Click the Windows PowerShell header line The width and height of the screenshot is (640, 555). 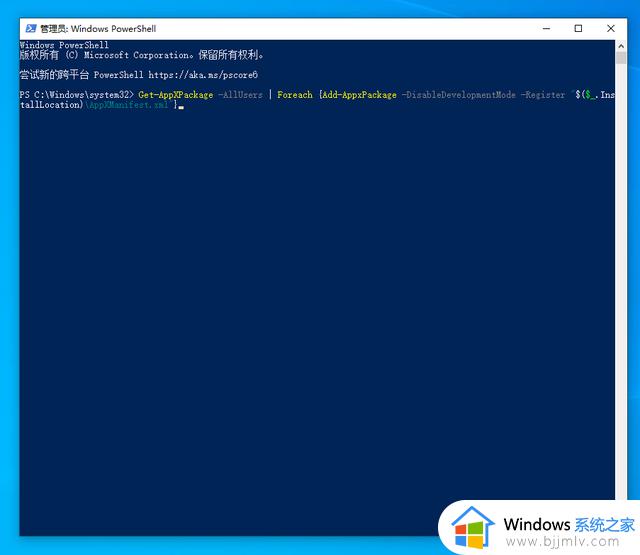(x=64, y=45)
